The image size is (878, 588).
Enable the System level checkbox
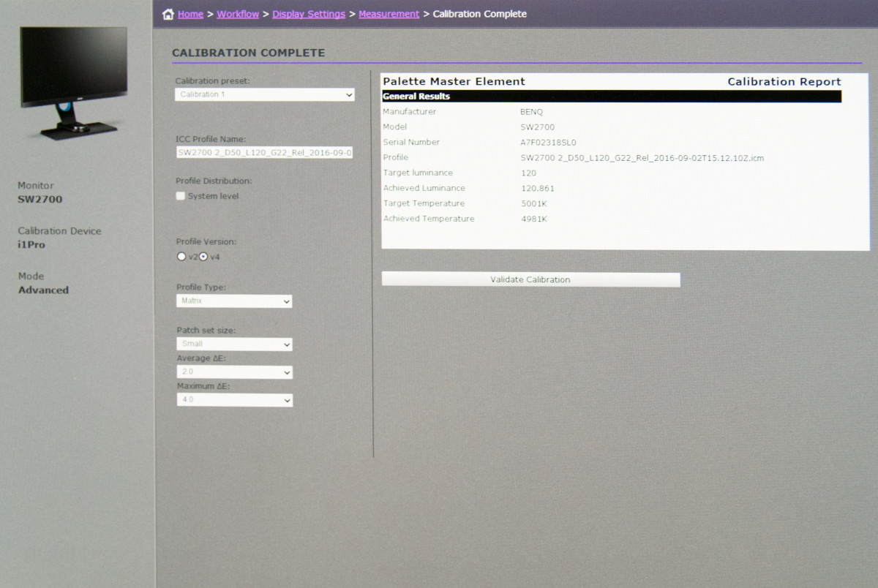point(181,196)
